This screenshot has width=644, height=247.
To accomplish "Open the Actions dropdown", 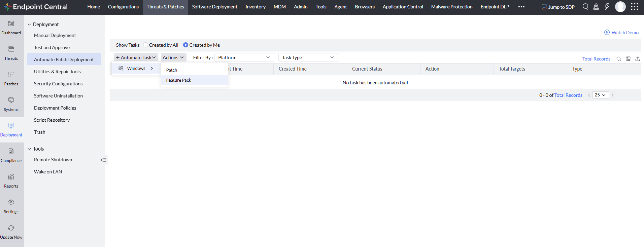I will pyautogui.click(x=173, y=57).
